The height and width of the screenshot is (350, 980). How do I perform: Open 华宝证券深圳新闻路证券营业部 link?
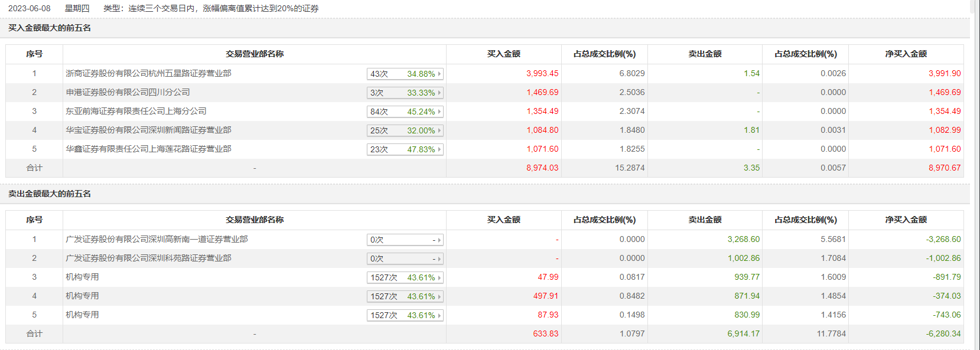coord(148,130)
